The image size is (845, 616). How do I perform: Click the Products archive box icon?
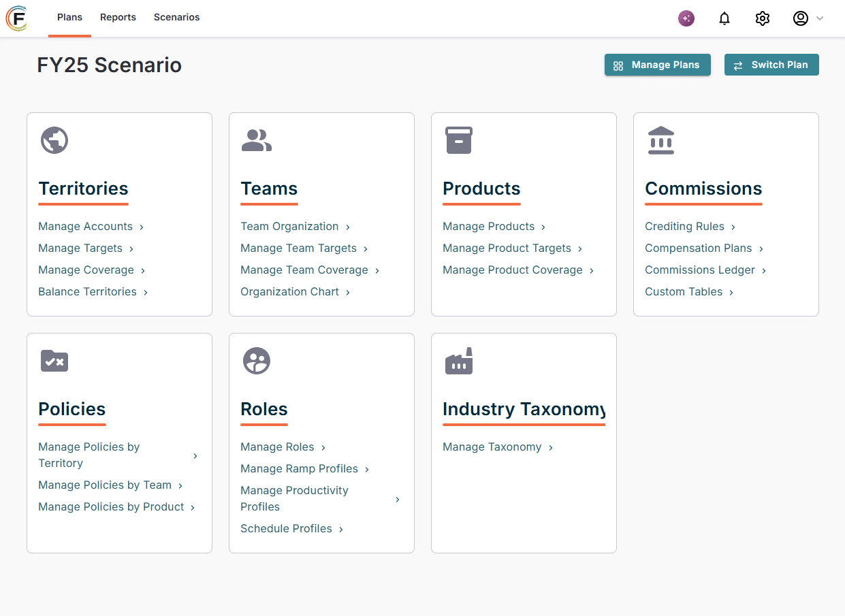[x=459, y=140]
